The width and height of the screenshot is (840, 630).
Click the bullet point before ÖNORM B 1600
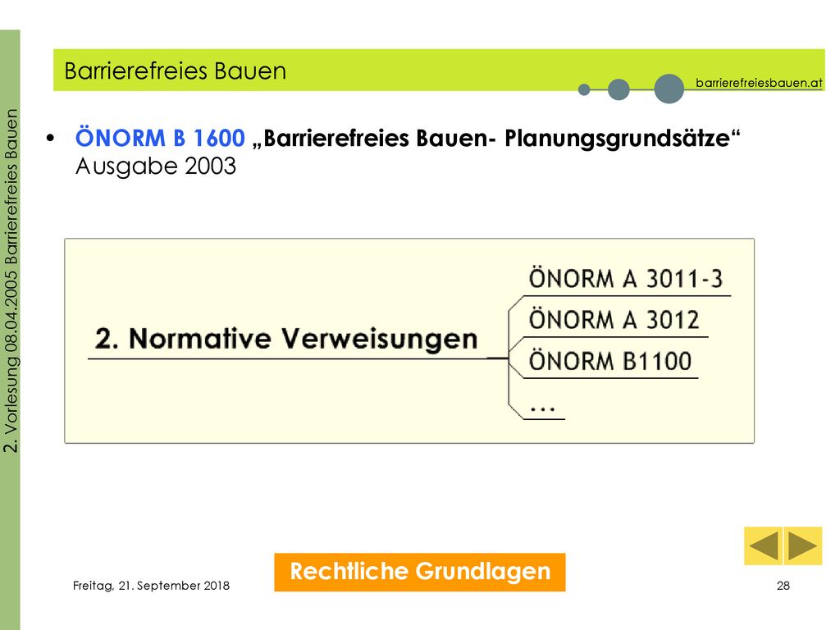pos(51,139)
